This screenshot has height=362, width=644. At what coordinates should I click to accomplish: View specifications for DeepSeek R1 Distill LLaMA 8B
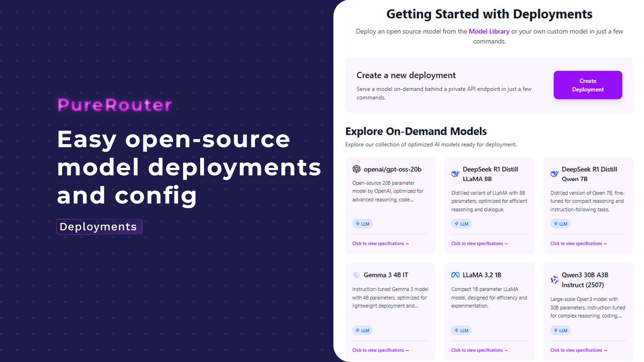[479, 244]
